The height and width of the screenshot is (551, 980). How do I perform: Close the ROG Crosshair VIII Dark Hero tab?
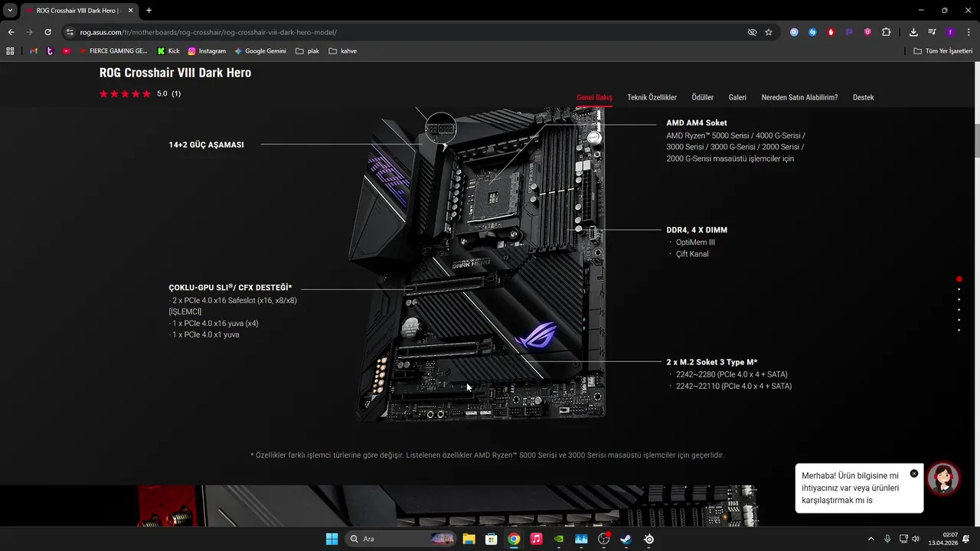(x=131, y=11)
